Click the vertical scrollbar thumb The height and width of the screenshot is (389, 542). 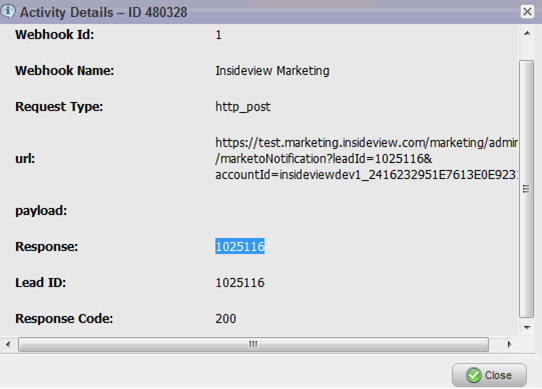click(526, 189)
